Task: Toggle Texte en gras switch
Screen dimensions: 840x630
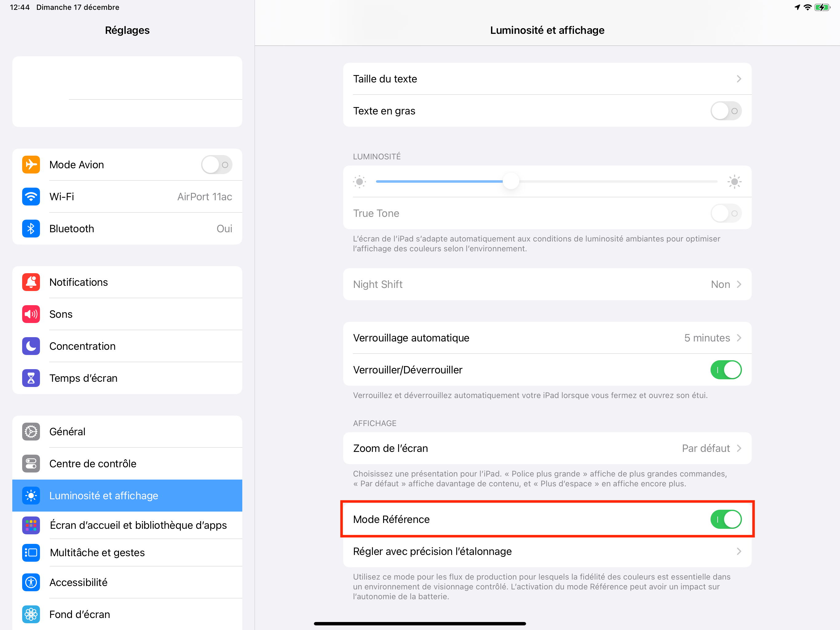Action: tap(726, 111)
